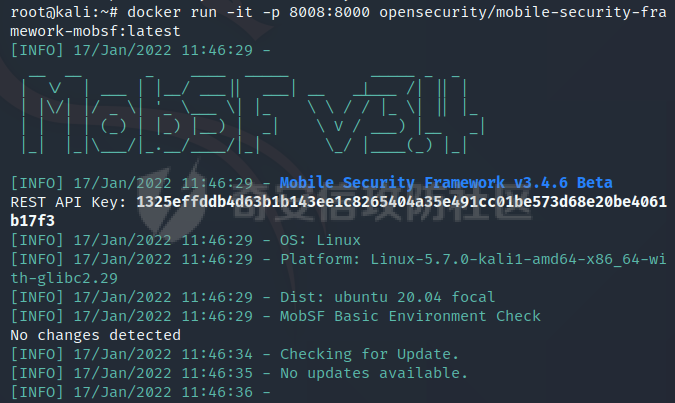Screen dimensions: 675x403
Task: Click the root@kali shell prompt
Action: [x=64, y=12]
